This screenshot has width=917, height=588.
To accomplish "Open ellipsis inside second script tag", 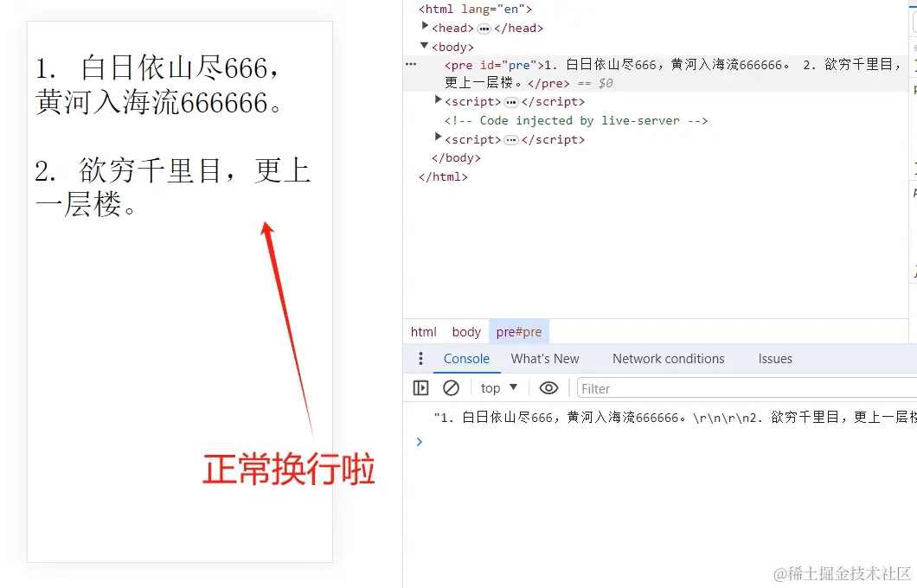I will (511, 140).
